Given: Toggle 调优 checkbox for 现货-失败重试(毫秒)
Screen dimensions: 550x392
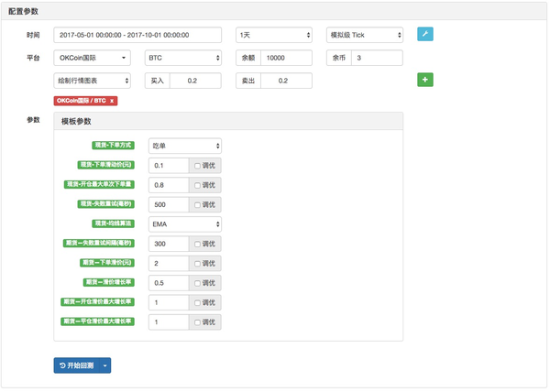Looking at the screenshot, I should click(x=196, y=204).
